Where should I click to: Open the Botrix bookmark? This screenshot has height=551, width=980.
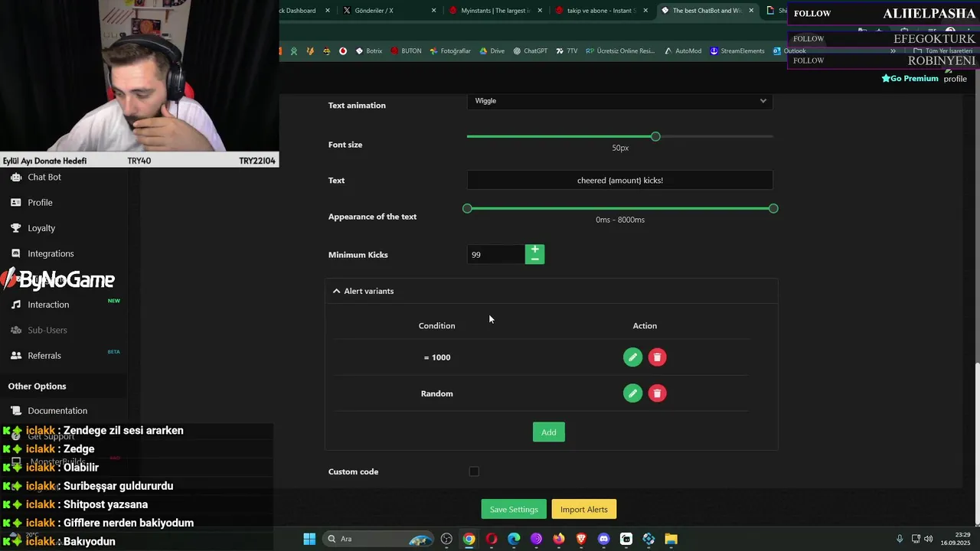tap(368, 51)
